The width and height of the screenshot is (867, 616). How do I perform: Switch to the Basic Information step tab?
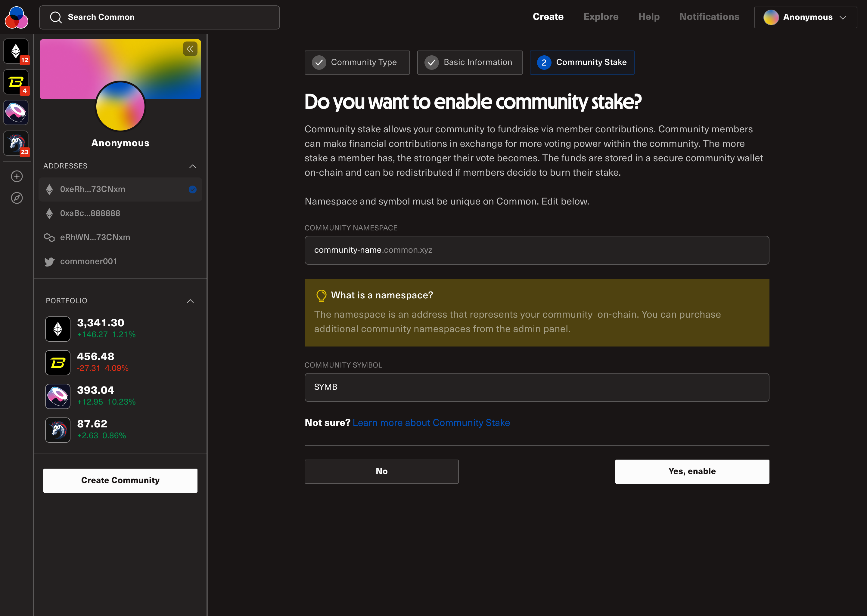pos(470,62)
